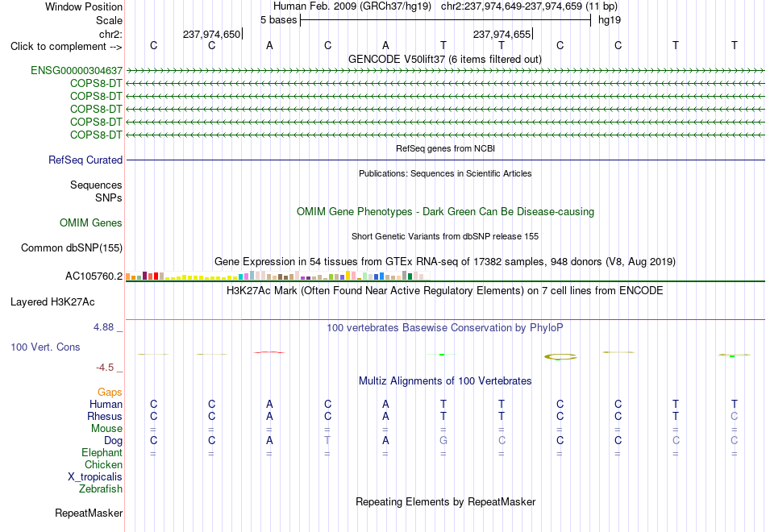Click the 237,974,650 position marker
Screen dimensions: 766x532
tap(212, 34)
